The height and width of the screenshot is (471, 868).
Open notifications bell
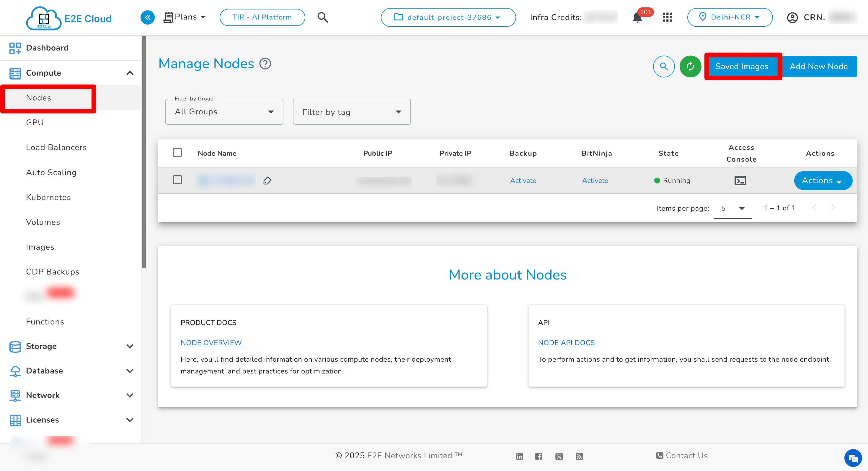(637, 17)
